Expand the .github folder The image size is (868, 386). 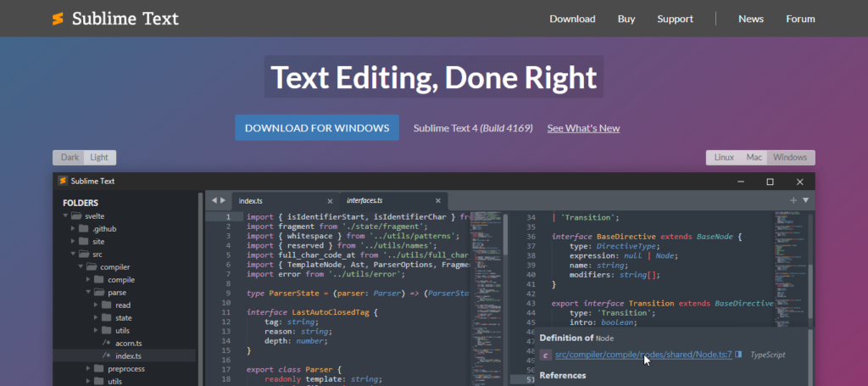click(x=75, y=229)
